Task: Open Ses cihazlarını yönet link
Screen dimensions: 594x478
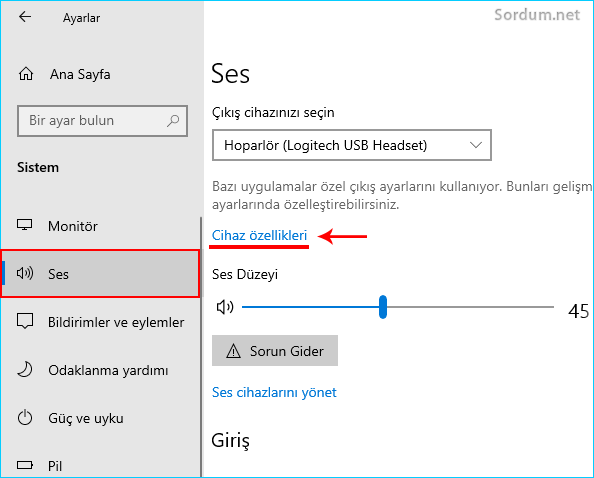Action: tap(274, 392)
